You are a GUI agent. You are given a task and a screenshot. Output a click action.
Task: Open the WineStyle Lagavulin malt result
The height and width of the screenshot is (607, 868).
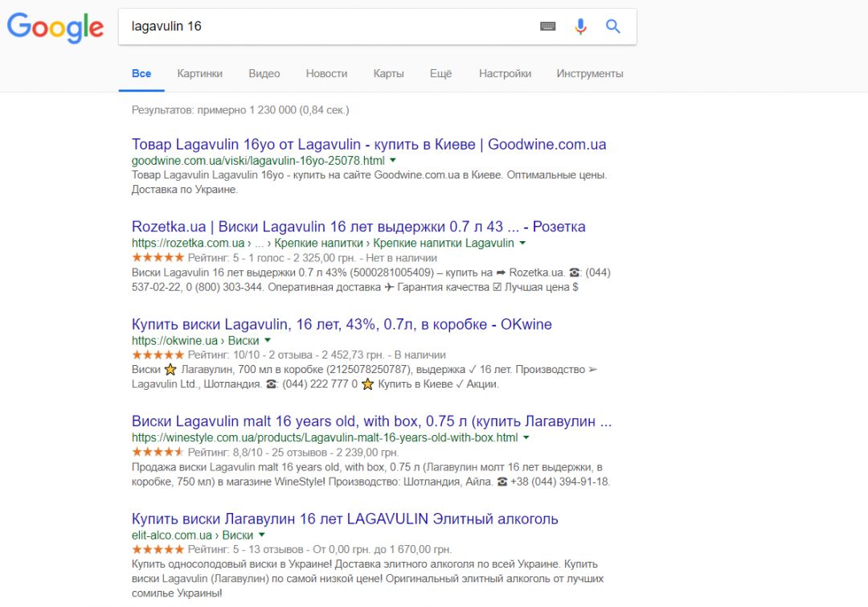371,421
